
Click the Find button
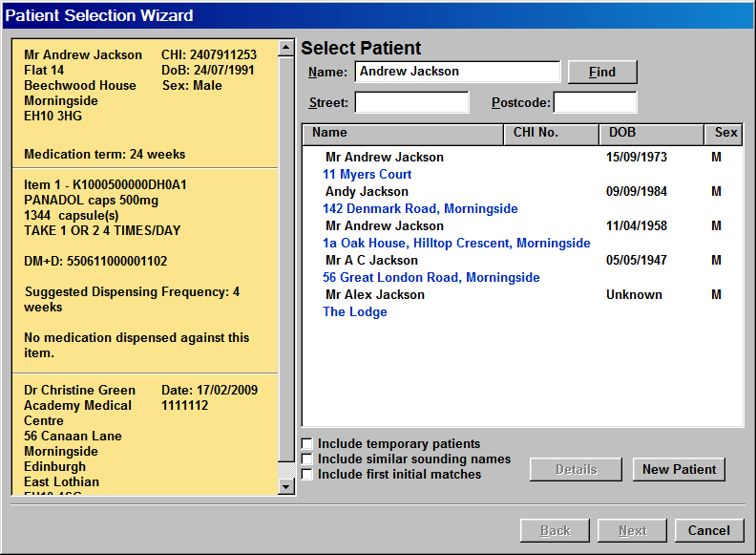point(601,72)
